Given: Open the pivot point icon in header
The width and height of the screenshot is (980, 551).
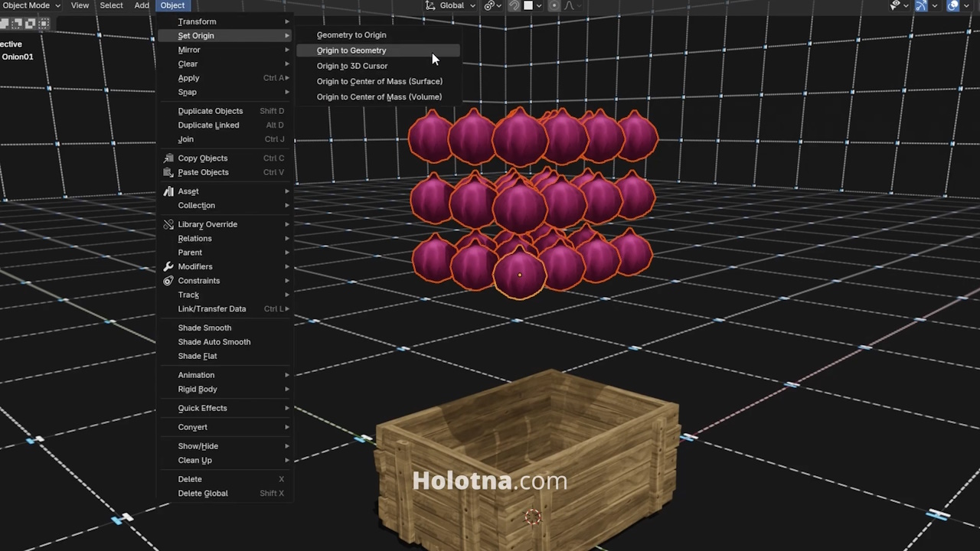Looking at the screenshot, I should pyautogui.click(x=489, y=5).
